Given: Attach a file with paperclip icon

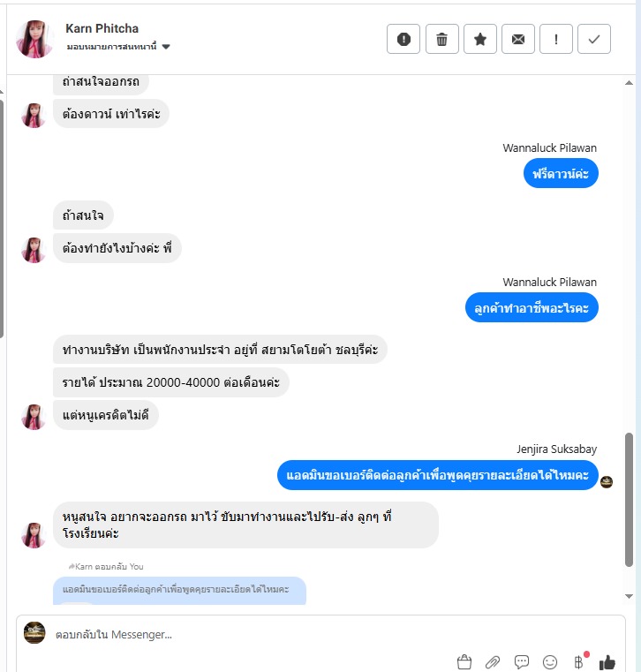Looking at the screenshot, I should (x=493, y=661).
